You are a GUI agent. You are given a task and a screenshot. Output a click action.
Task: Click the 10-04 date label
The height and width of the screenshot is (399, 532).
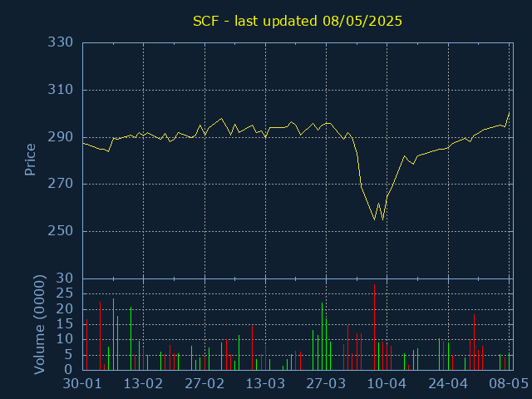click(x=387, y=384)
